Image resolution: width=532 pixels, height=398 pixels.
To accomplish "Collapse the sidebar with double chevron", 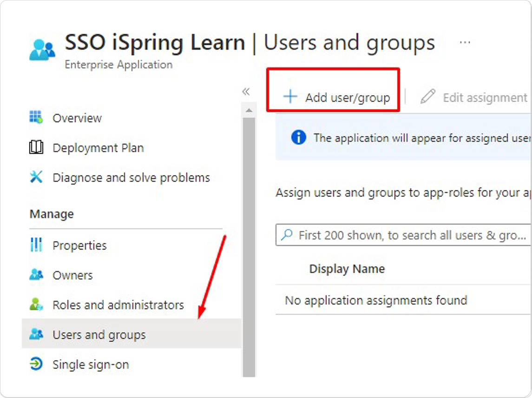I will coord(246,91).
